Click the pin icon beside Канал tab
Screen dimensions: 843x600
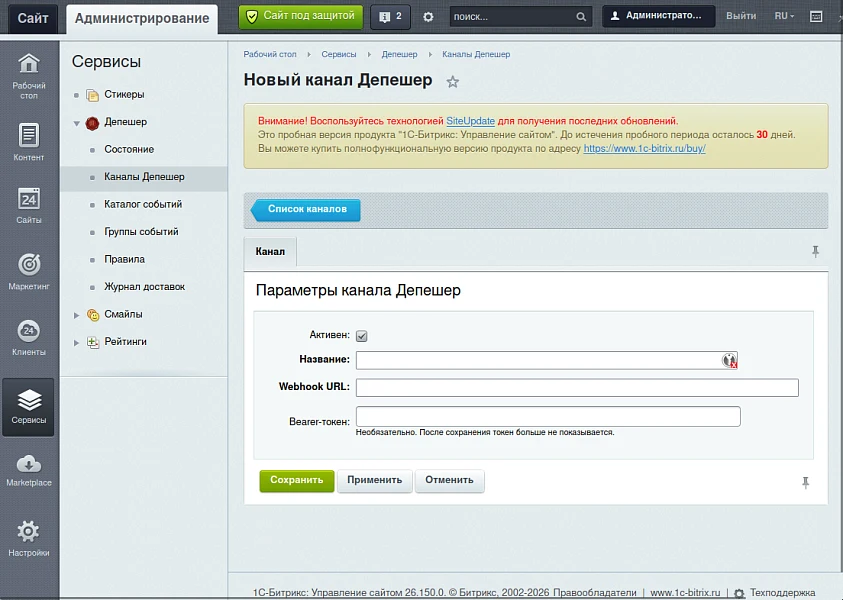pos(816,252)
